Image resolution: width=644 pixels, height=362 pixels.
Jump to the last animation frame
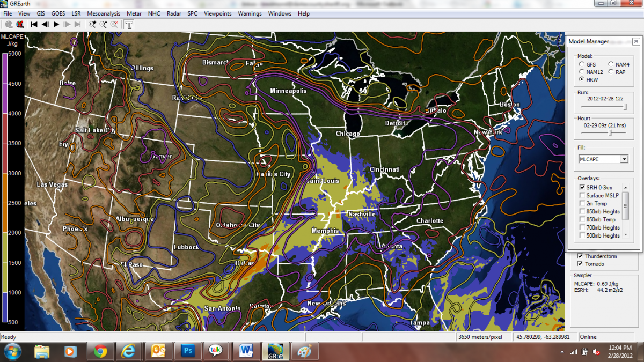coord(78,24)
